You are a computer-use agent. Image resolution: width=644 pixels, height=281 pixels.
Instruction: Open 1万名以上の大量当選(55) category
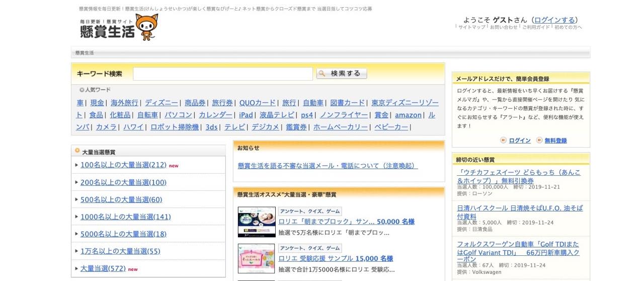point(120,251)
